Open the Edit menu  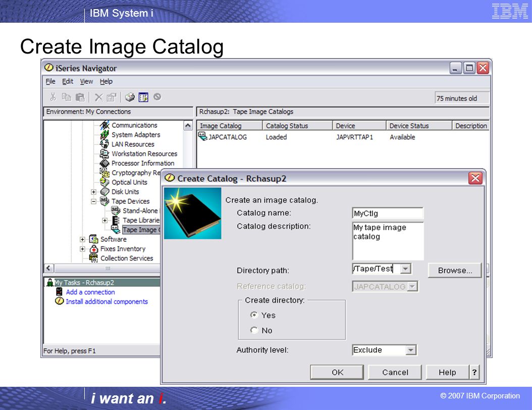(68, 81)
